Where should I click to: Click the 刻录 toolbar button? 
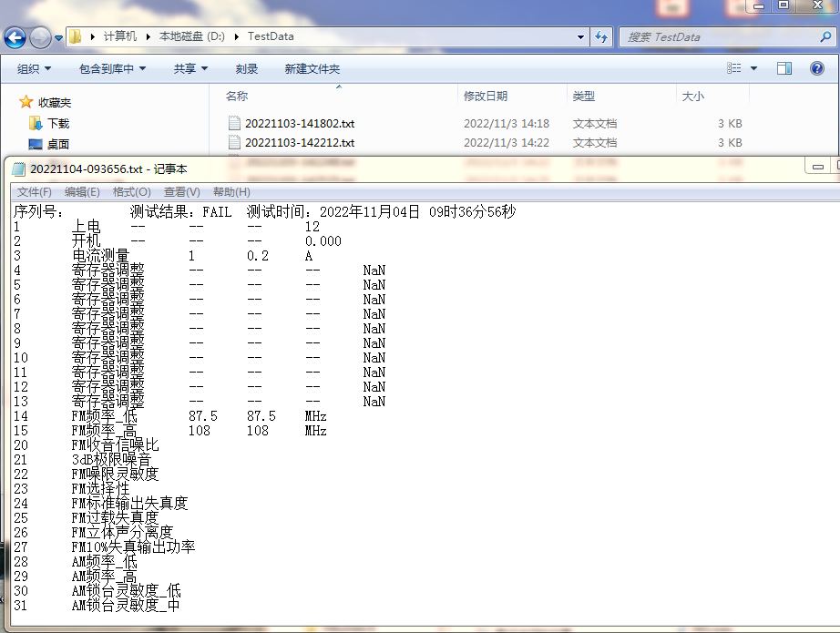246,68
